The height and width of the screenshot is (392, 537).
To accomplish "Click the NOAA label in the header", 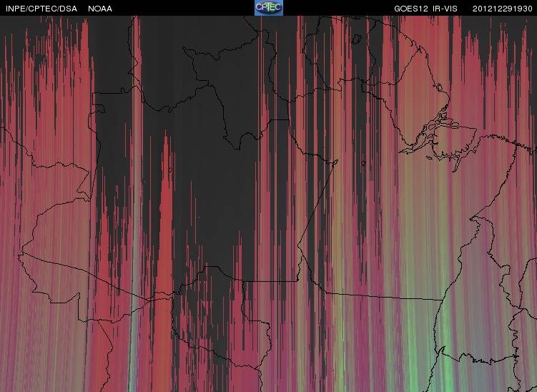I will (x=100, y=9).
